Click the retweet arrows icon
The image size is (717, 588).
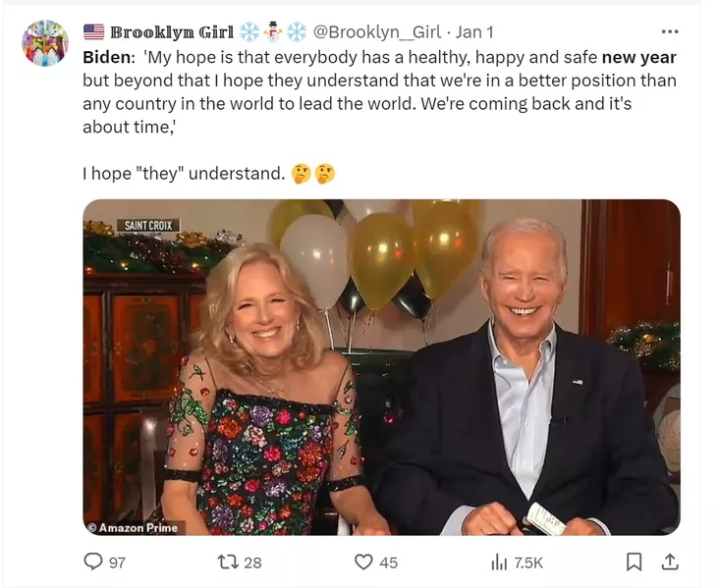point(228,561)
